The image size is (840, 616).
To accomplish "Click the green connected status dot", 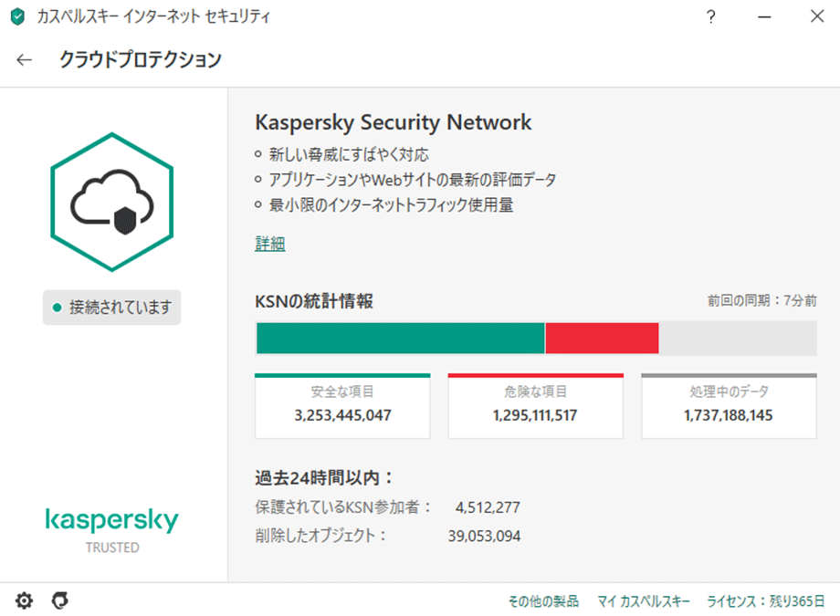I will [57, 308].
